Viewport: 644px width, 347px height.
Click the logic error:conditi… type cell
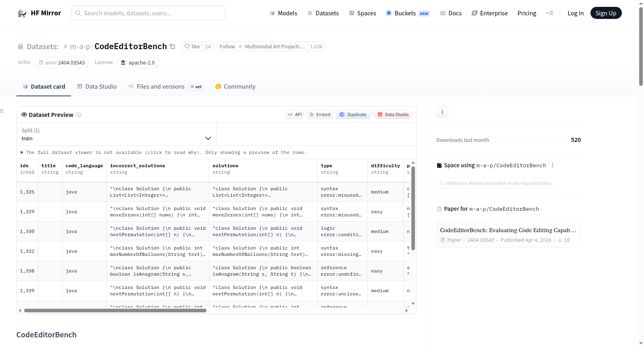point(343,231)
